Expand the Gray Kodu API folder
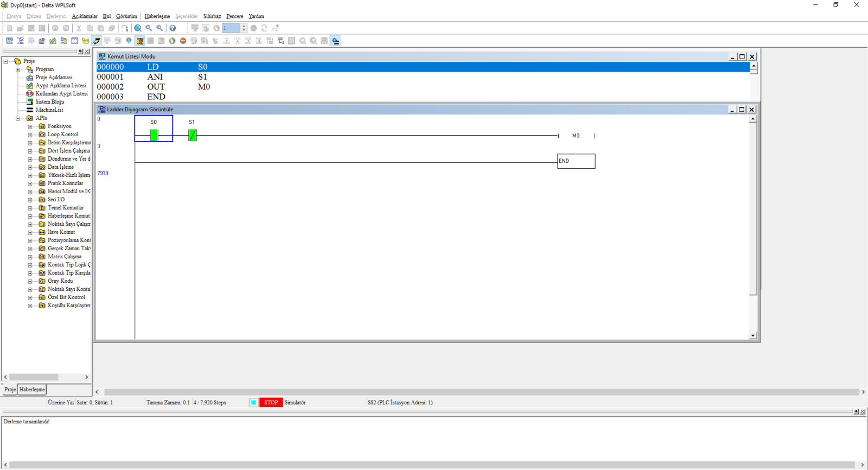 click(x=30, y=281)
